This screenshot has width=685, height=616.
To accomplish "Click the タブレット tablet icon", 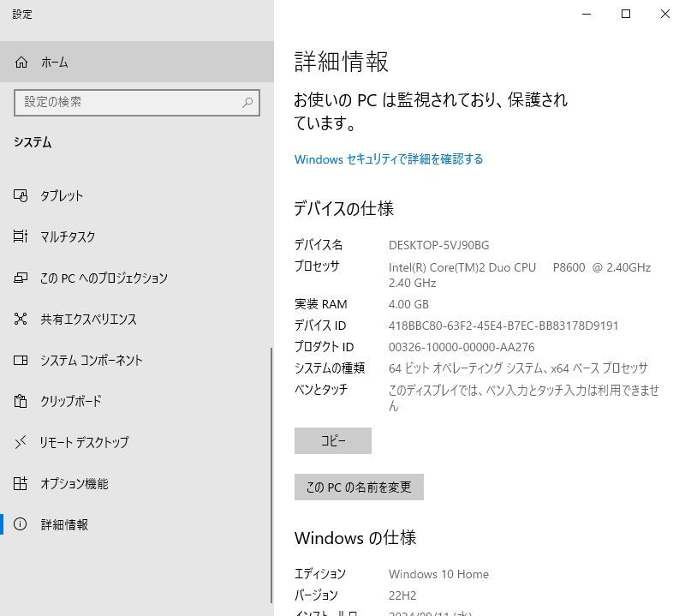I will (x=21, y=195).
